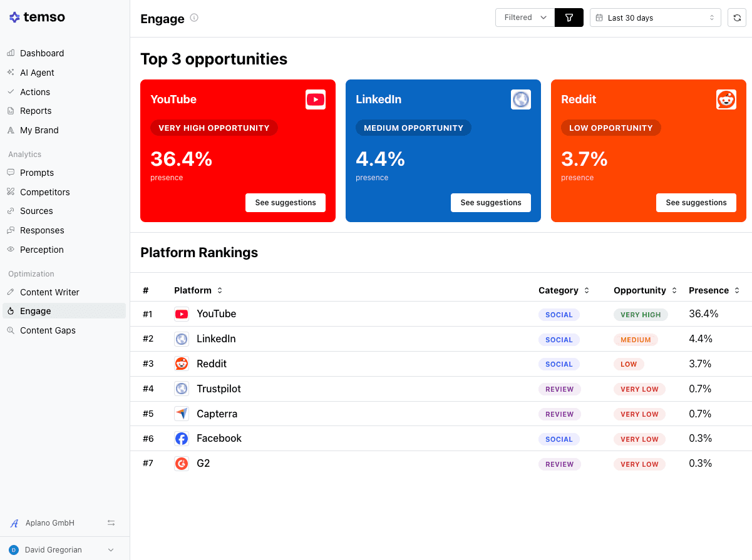Click See suggestions on the YouTube card

click(286, 203)
